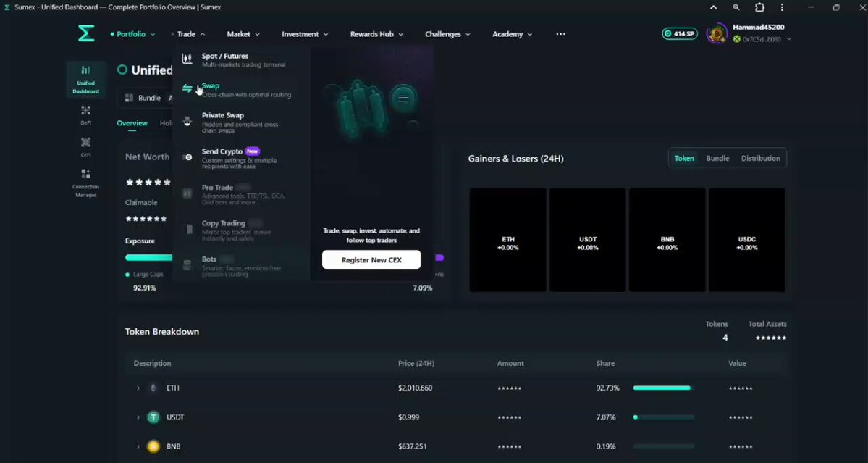Select Spot / Futures from Trade menu
Screen dimensions: 868x463
point(240,60)
